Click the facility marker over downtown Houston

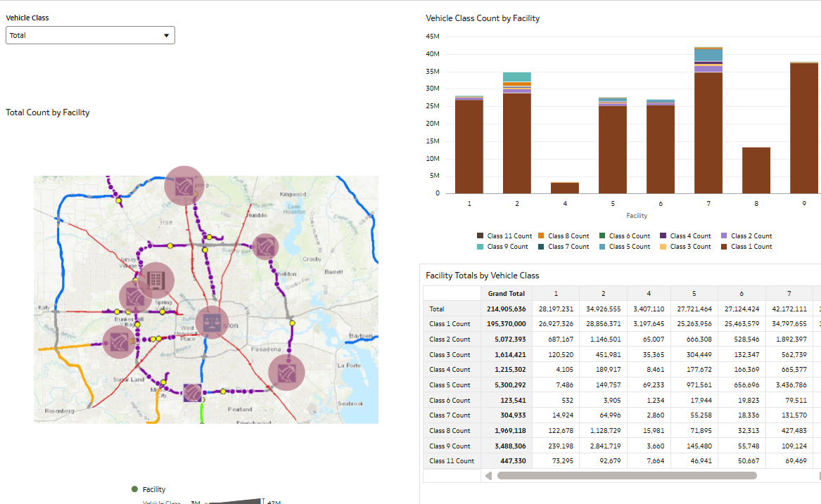pyautogui.click(x=212, y=323)
